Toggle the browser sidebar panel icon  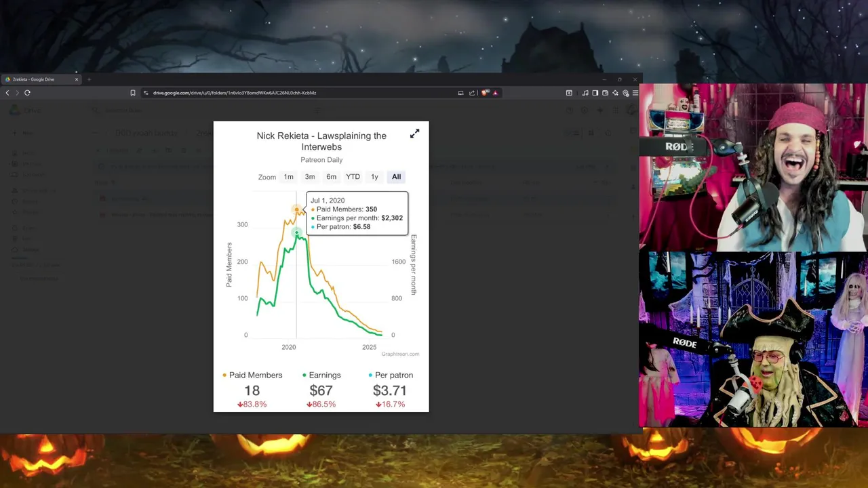[595, 93]
